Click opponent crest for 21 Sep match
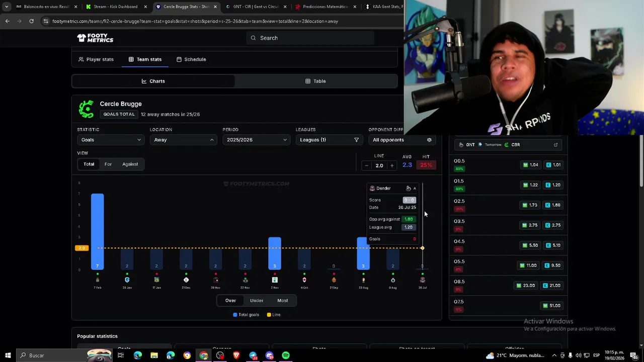The image size is (644, 362). (334, 280)
